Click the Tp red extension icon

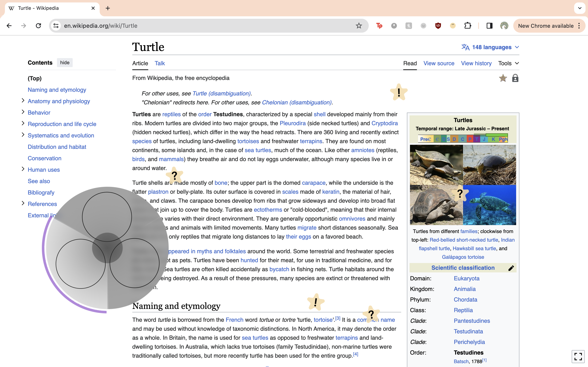coord(379,26)
